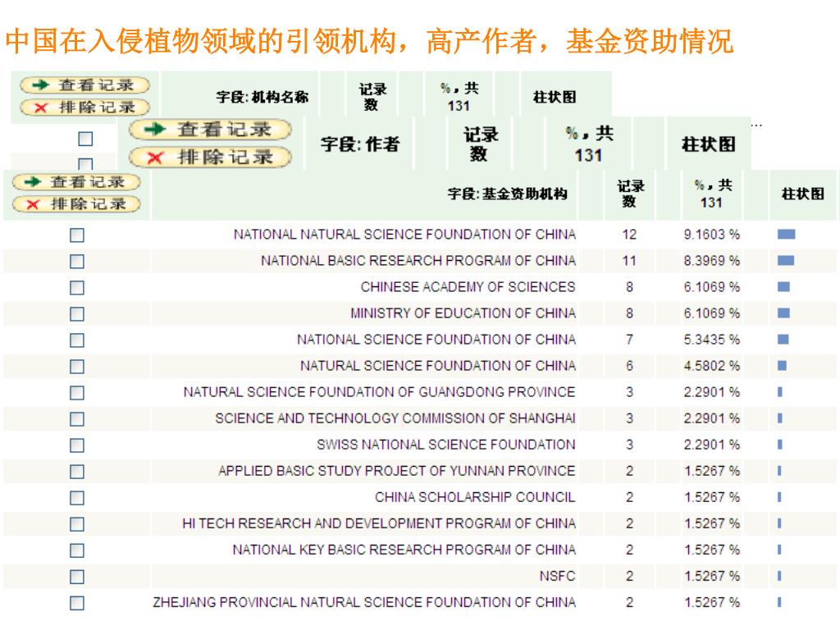Image resolution: width=840 pixels, height=630 pixels.
Task: Click the text NSFC
Action: point(557,576)
